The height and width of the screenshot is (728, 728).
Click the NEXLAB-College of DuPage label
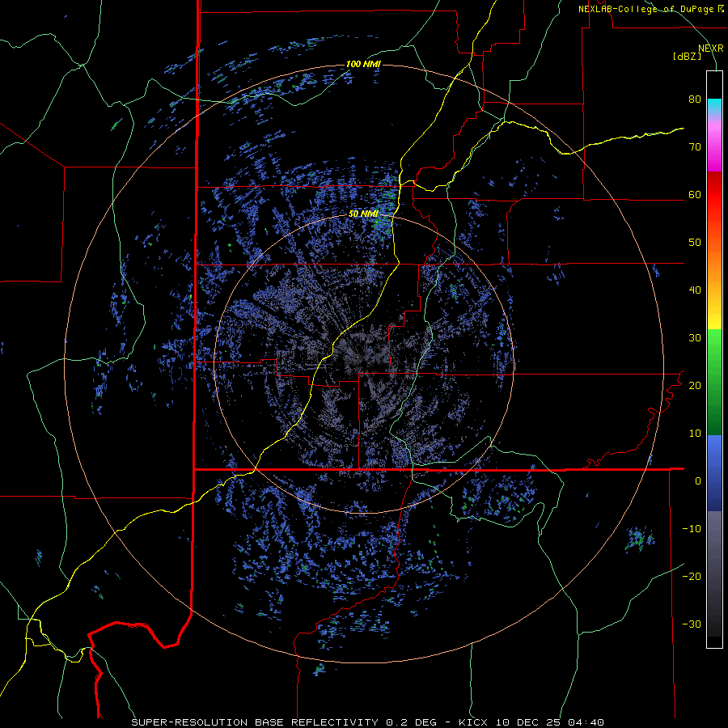pos(650,9)
